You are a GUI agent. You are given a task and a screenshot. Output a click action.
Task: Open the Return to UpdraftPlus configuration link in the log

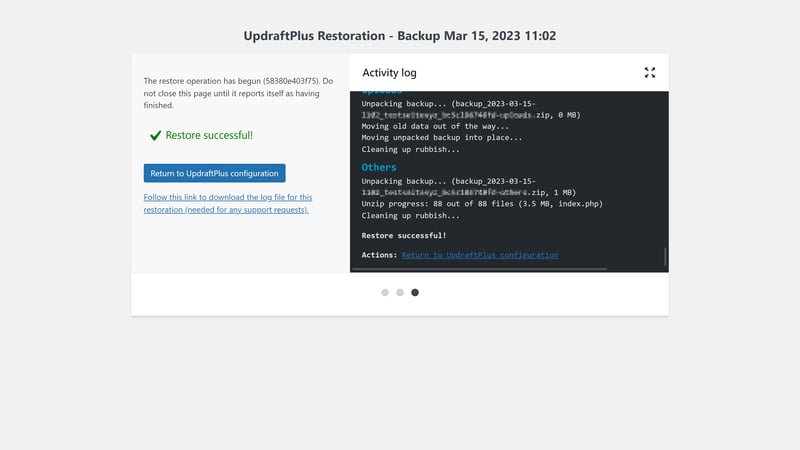click(480, 255)
